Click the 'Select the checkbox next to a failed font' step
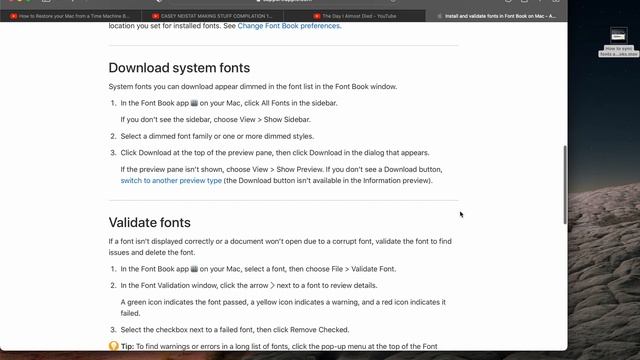Viewport: 640px width, 360px height. [235, 329]
